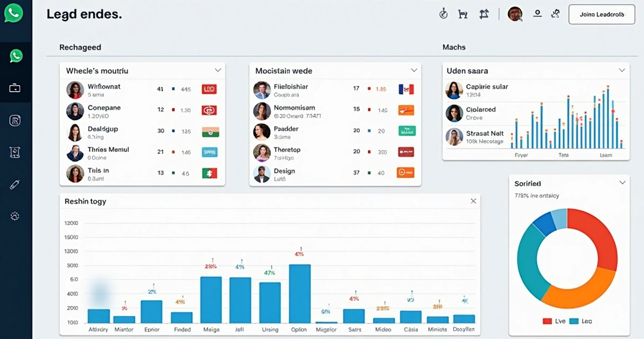Image resolution: width=644 pixels, height=339 pixels.
Task: Collapse the Mocistain wede panel
Action: [x=414, y=70]
